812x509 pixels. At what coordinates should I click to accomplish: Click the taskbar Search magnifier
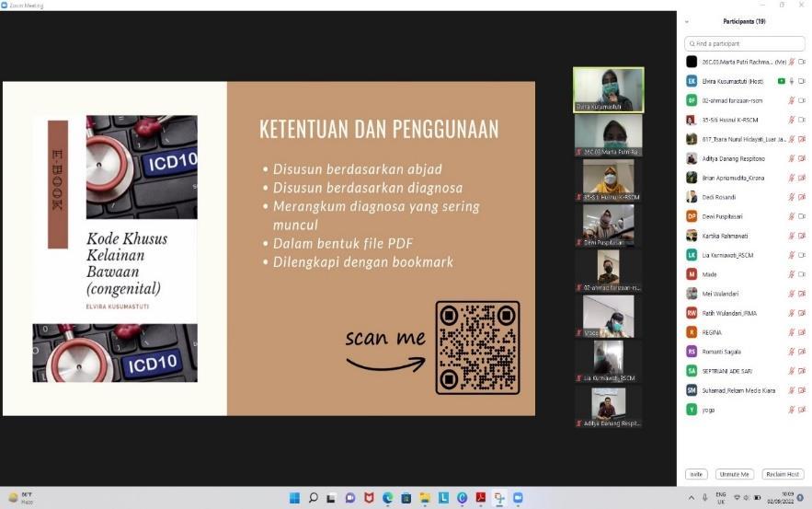point(313,498)
